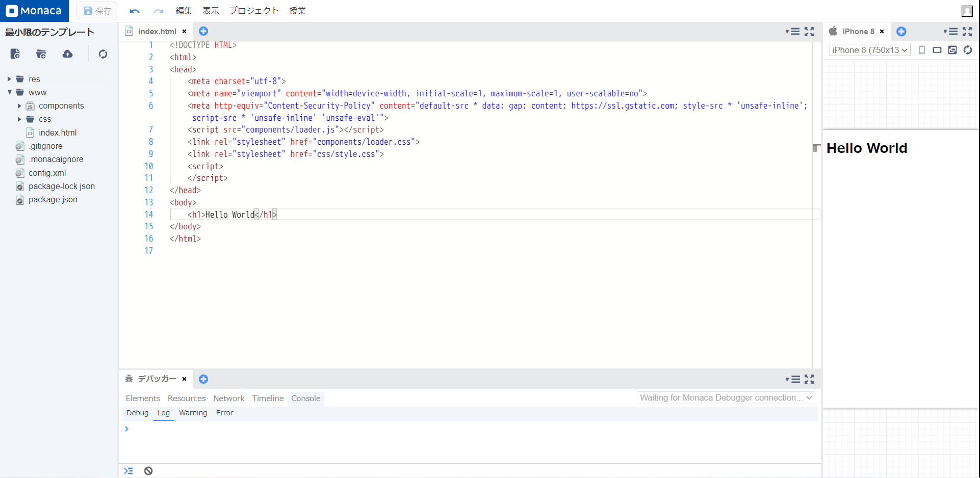The height and width of the screenshot is (478, 980).
Task: Close the iPhone 8 preview tab
Action: [x=882, y=31]
